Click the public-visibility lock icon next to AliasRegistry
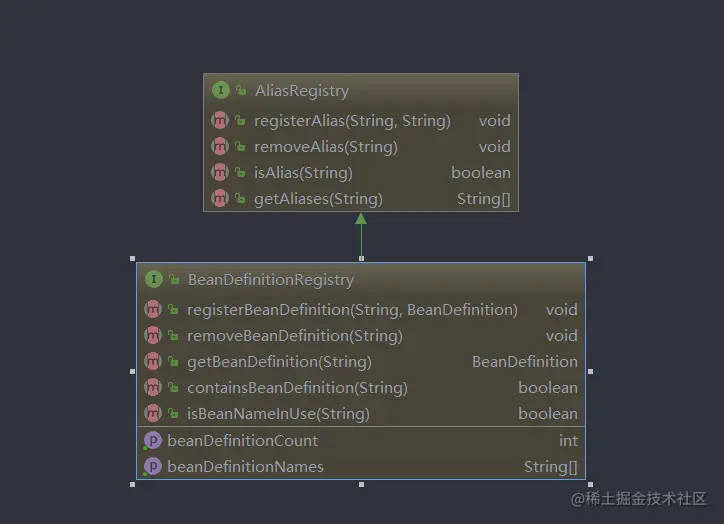724x524 pixels. pyautogui.click(x=241, y=90)
